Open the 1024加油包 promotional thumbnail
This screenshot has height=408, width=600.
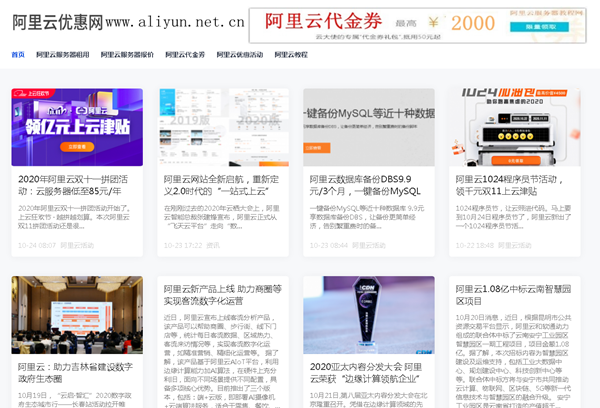[513, 127]
